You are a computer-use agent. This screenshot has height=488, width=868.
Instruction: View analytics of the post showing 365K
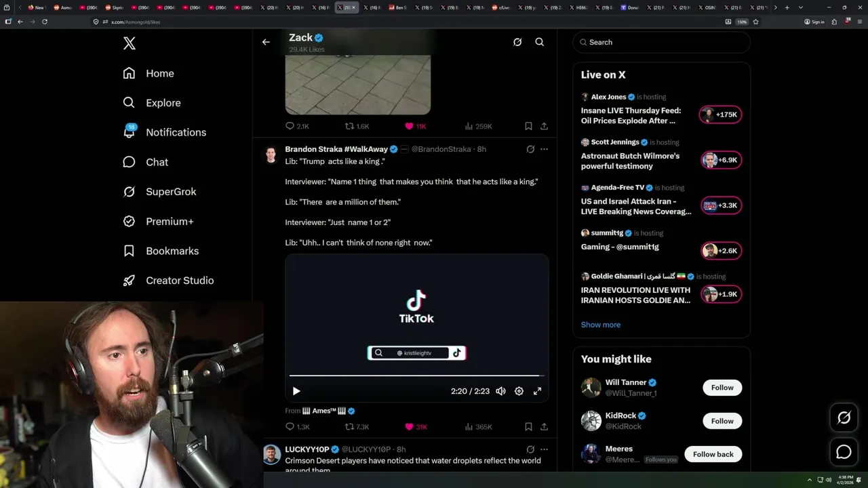point(478,427)
